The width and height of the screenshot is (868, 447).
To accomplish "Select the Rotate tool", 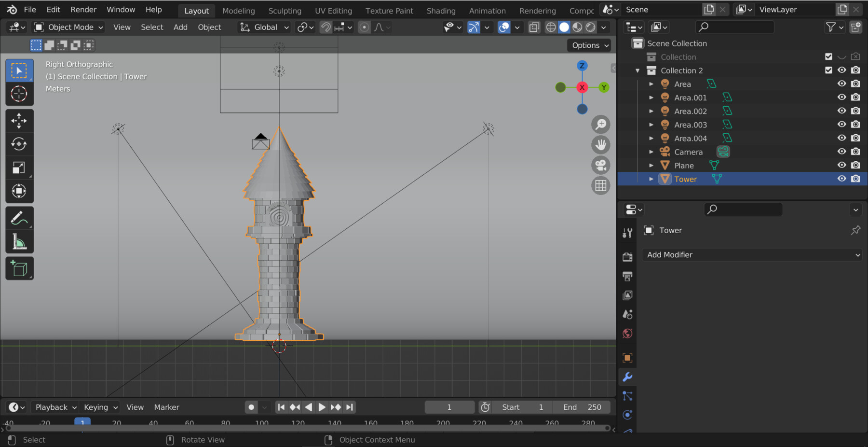I will point(19,144).
